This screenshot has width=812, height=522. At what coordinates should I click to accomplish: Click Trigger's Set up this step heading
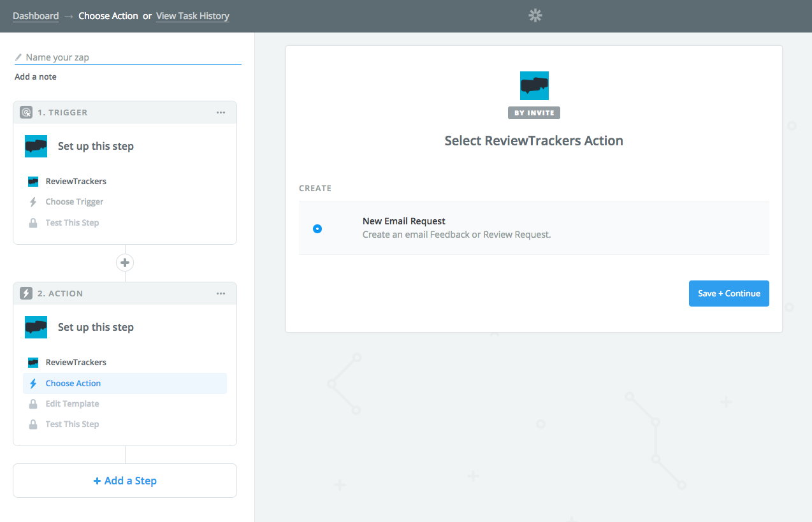(x=96, y=146)
